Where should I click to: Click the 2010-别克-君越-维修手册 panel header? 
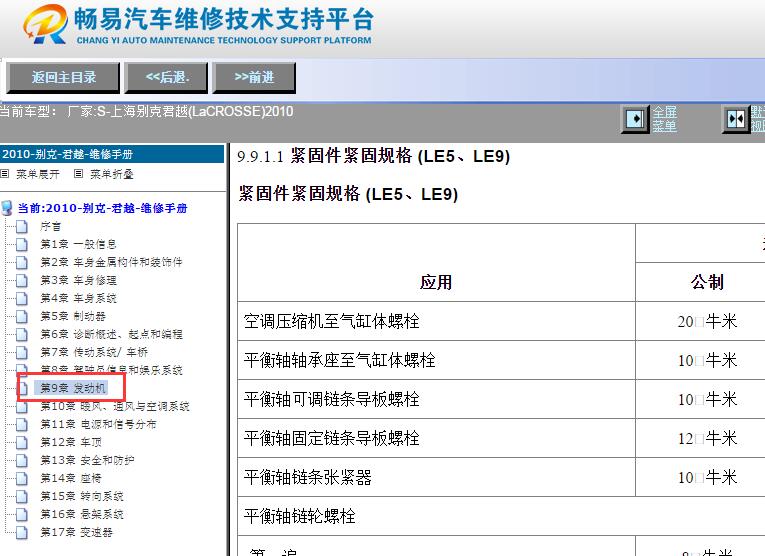pyautogui.click(x=112, y=154)
